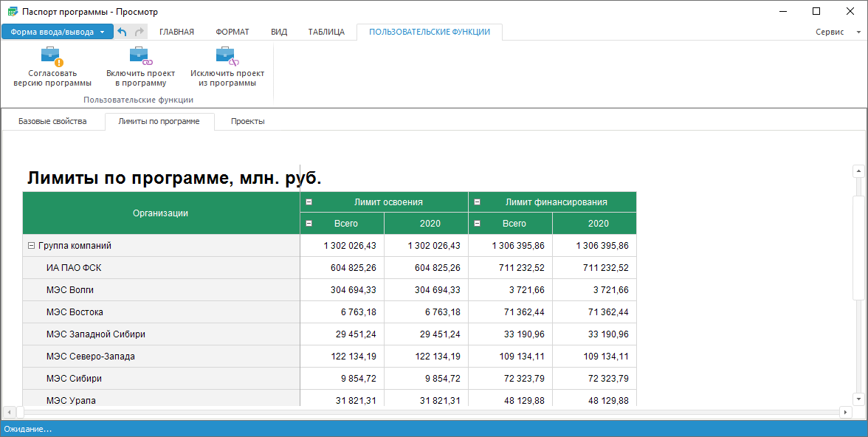Click the Исключить проект из программы icon
The width and height of the screenshot is (868, 437).
pyautogui.click(x=227, y=56)
